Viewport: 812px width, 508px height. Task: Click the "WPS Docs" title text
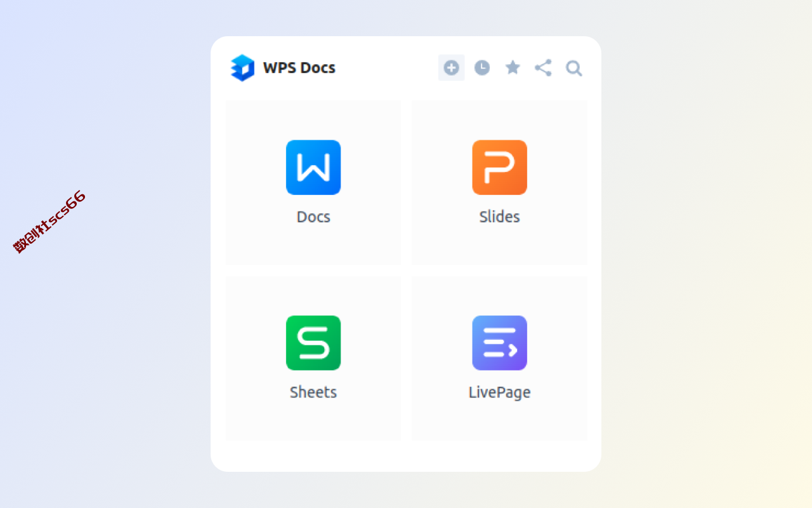(x=299, y=68)
